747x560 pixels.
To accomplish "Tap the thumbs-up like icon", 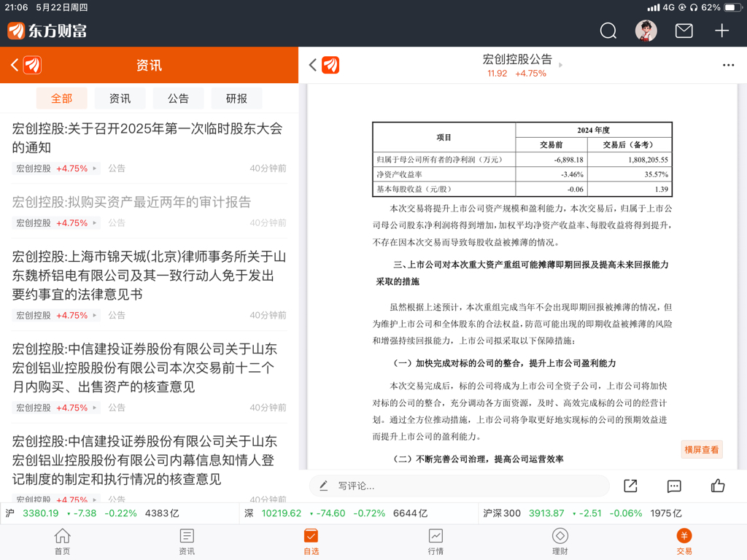I will pyautogui.click(x=718, y=486).
